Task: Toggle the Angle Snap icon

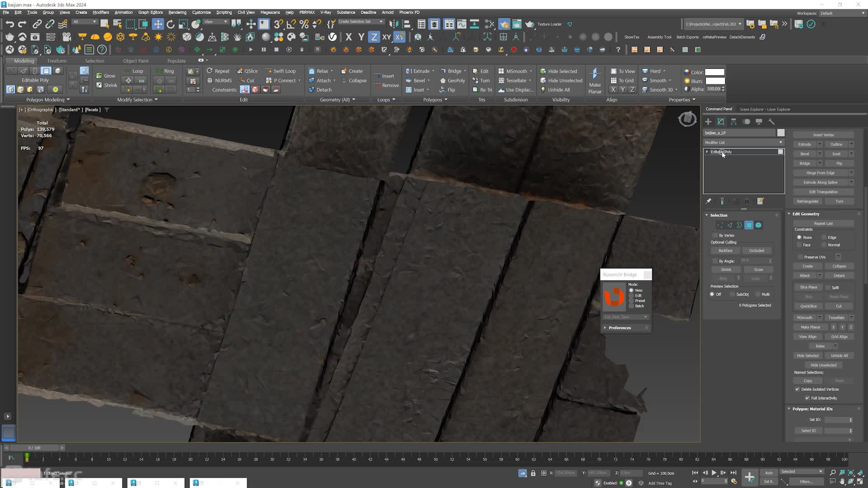Action: coord(292,24)
